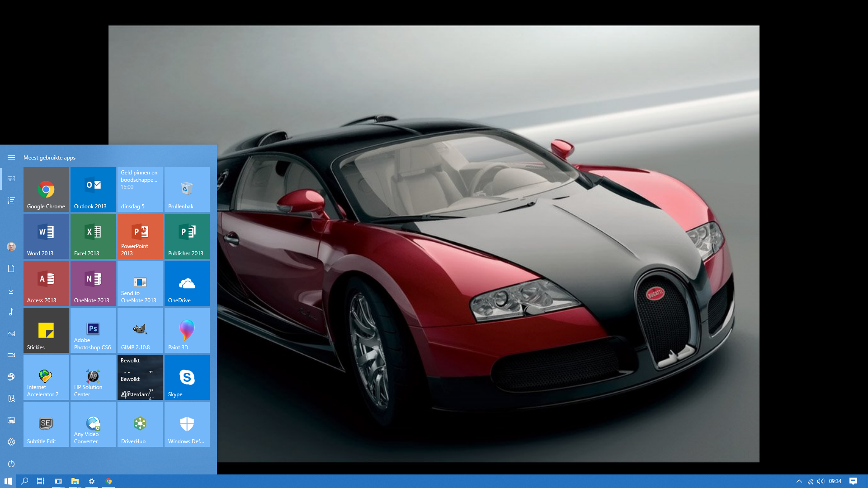Start Skype from its tile
Image resolution: width=868 pixels, height=488 pixels.
point(187,377)
